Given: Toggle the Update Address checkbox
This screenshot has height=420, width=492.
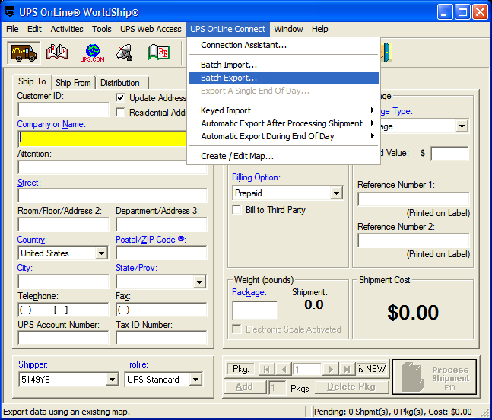Looking at the screenshot, I should [x=120, y=98].
